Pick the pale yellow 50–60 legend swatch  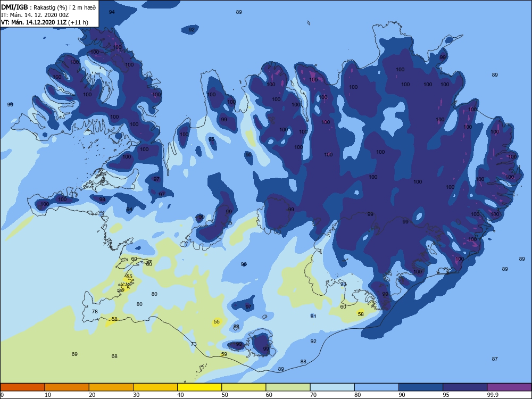click(244, 387)
